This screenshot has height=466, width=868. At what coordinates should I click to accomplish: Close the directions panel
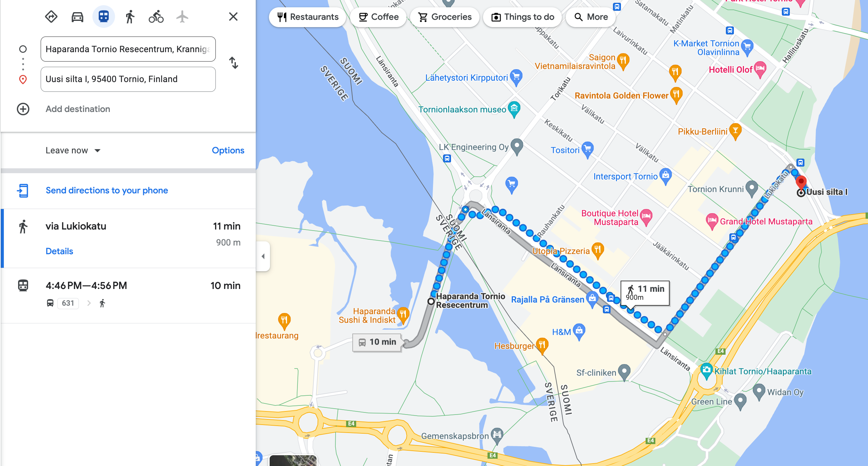[233, 17]
